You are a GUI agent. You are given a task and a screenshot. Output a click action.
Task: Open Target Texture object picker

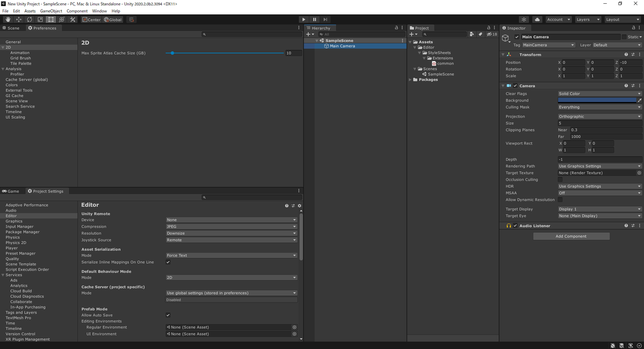click(x=639, y=173)
